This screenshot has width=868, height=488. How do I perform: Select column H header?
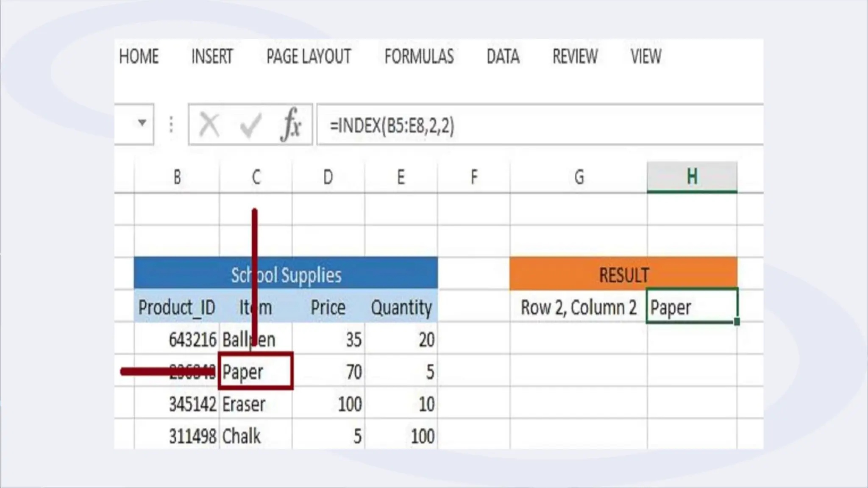(692, 177)
